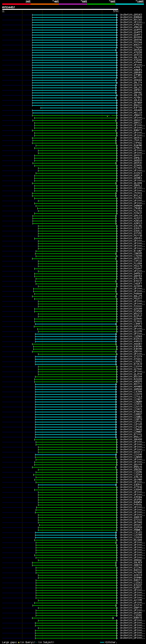
Task: Select hit label UniRef100_P15437
Action: (131, 213)
